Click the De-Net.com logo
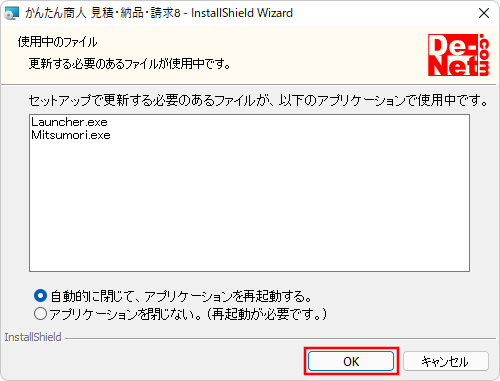This screenshot has width=500, height=381. (x=458, y=55)
